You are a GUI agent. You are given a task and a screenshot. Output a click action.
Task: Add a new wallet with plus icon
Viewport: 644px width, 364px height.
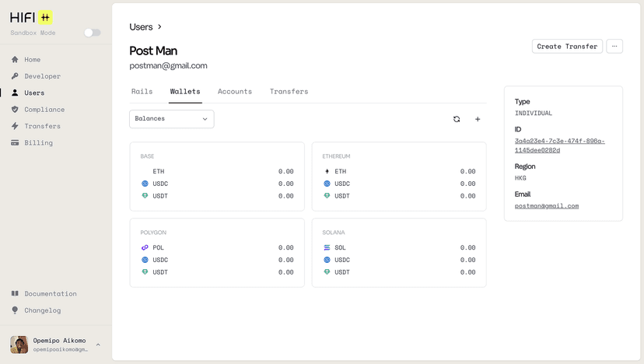pos(478,119)
